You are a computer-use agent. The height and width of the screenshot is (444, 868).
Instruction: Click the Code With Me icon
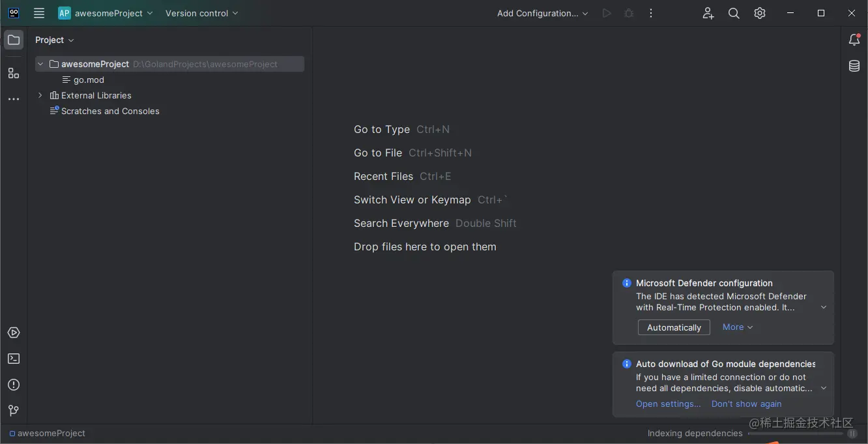coord(708,13)
